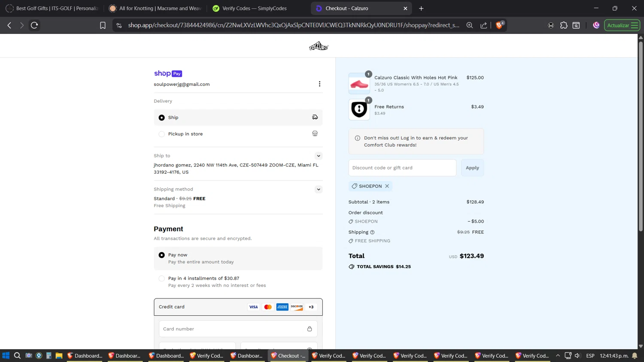The height and width of the screenshot is (362, 644).
Task: Click the American Express icon
Action: coord(283,307)
